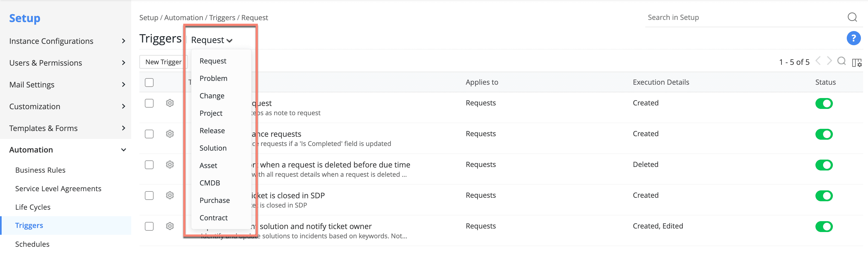The height and width of the screenshot is (256, 868).
Task: Open the column chooser settings icon
Action: pyautogui.click(x=857, y=63)
